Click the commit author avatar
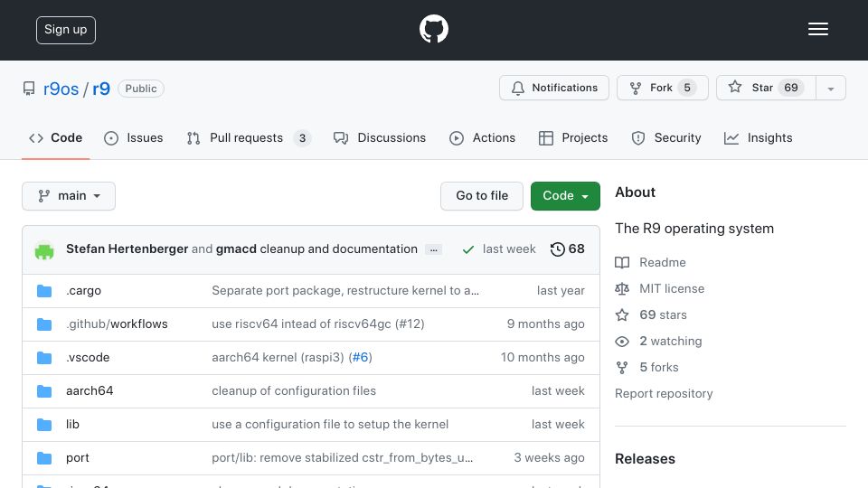The image size is (868, 488). [44, 250]
